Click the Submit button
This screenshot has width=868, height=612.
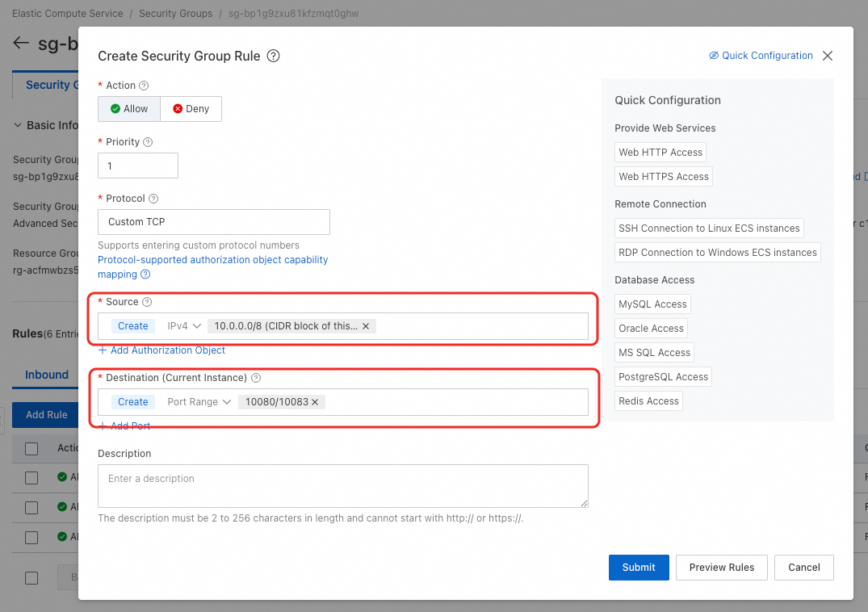click(639, 567)
